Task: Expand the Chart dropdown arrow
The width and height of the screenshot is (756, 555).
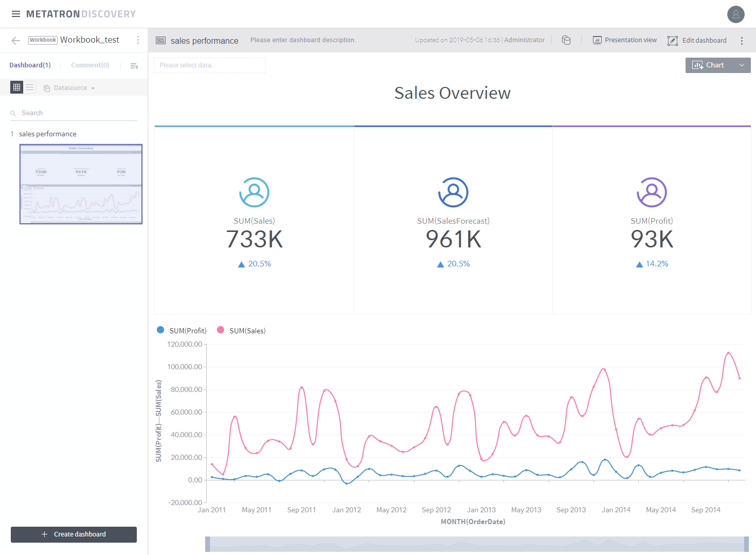Action: [742, 65]
